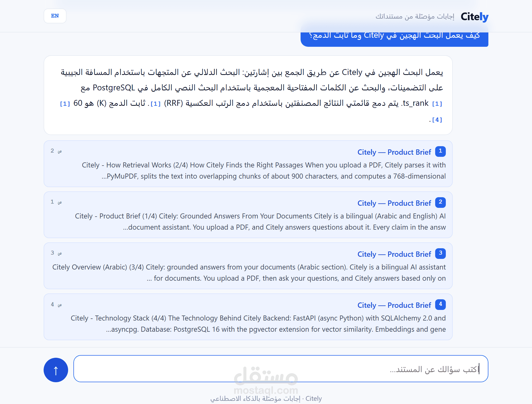Click source number badge 4

click(440, 304)
